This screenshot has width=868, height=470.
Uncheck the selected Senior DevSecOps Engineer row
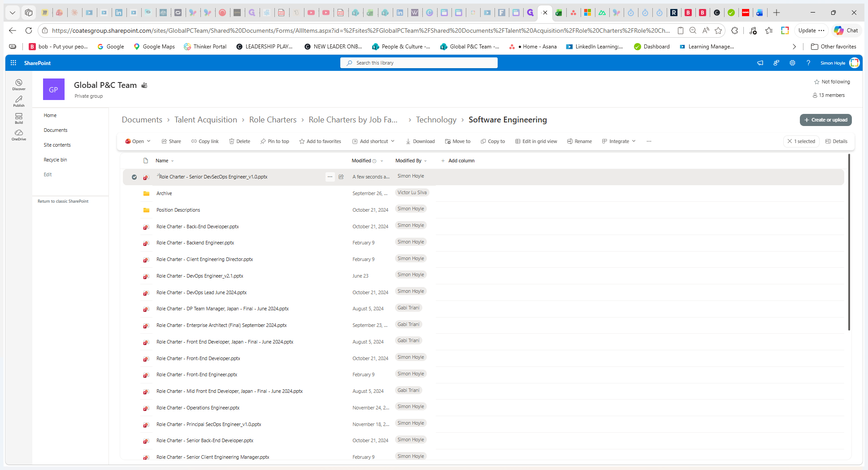[x=134, y=177]
